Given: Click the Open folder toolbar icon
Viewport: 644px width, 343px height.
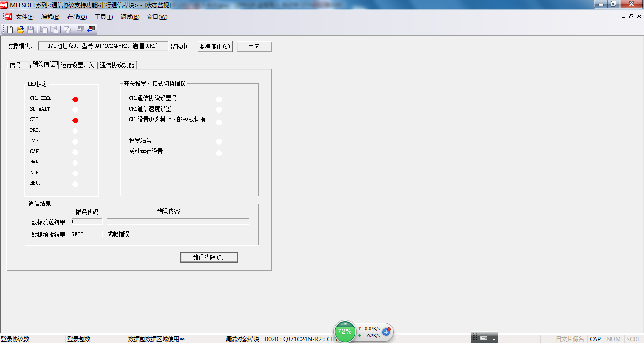Looking at the screenshot, I should [x=20, y=29].
